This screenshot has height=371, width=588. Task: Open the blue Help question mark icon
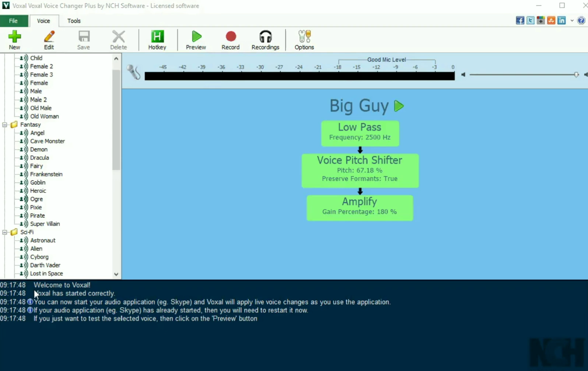click(x=581, y=21)
